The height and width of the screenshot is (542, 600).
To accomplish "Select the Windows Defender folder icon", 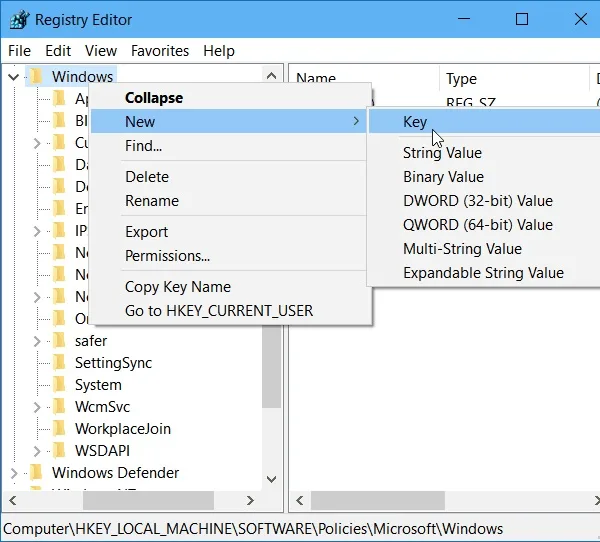I will point(36,472).
